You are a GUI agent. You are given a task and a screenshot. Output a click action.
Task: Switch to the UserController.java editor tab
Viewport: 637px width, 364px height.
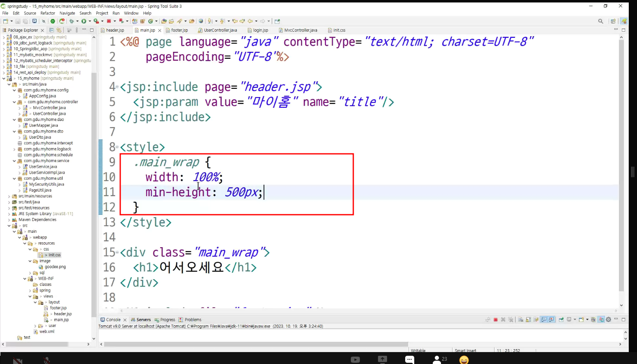click(217, 30)
